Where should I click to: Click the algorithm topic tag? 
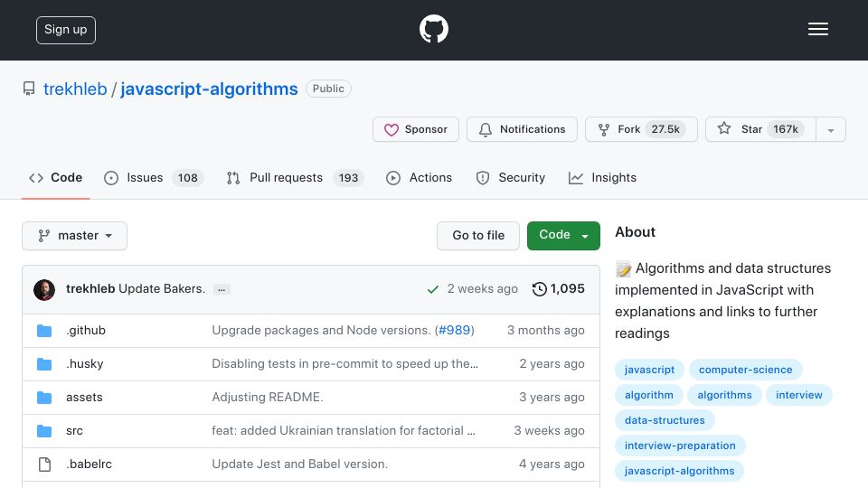click(x=649, y=395)
